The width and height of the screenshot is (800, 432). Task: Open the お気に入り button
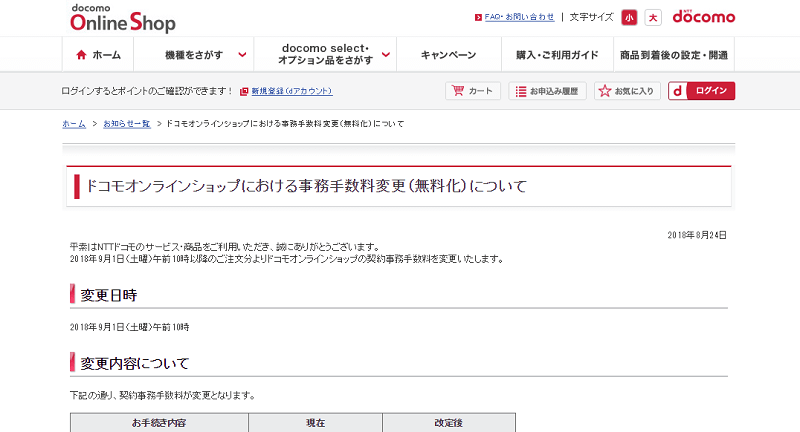pyautogui.click(x=627, y=91)
